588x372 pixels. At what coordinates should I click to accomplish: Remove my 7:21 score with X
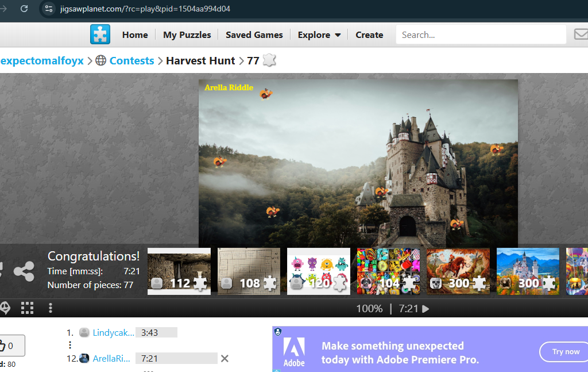tap(225, 358)
